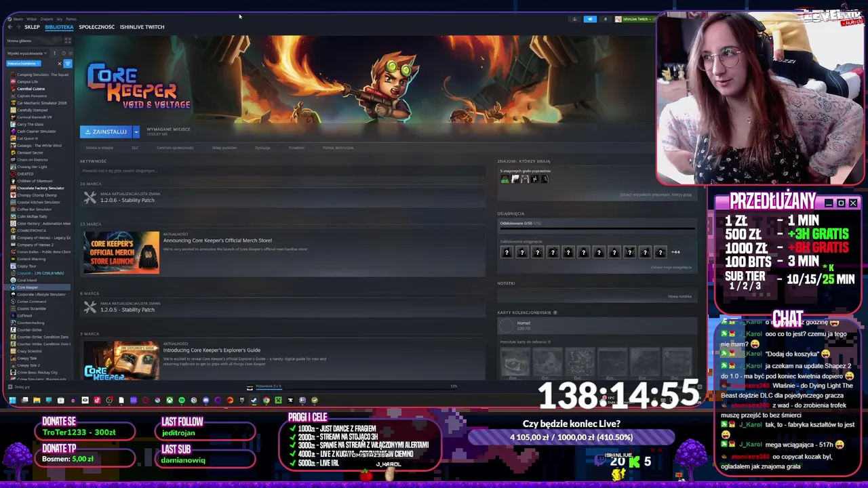Image resolution: width=868 pixels, height=488 pixels.
Task: Remove the 'Nieuruchomiona' filter tag
Action: click(38, 64)
